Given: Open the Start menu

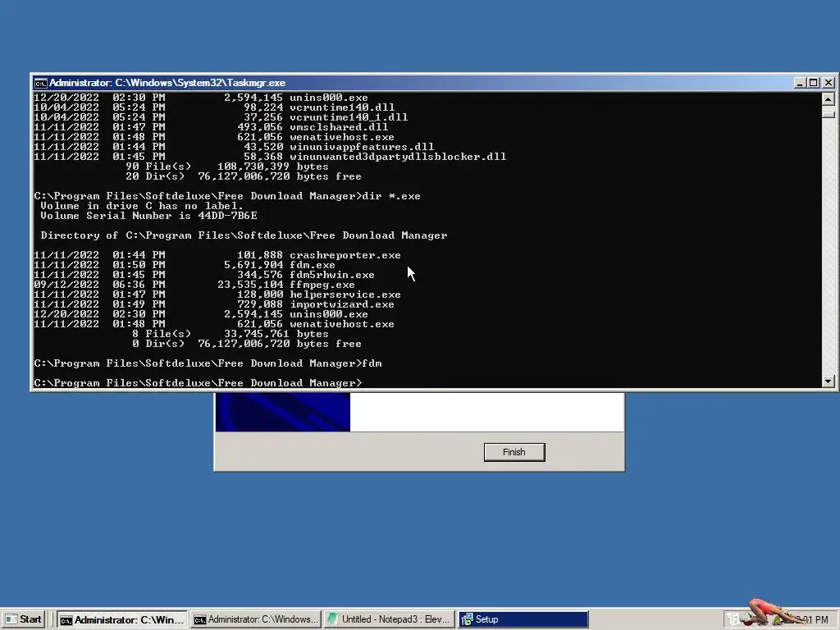Looking at the screenshot, I should (23, 619).
